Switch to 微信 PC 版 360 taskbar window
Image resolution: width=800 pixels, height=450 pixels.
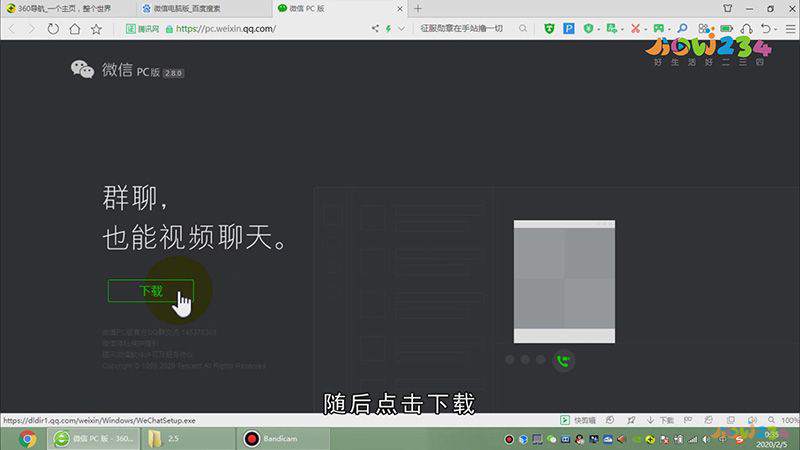pyautogui.click(x=94, y=439)
